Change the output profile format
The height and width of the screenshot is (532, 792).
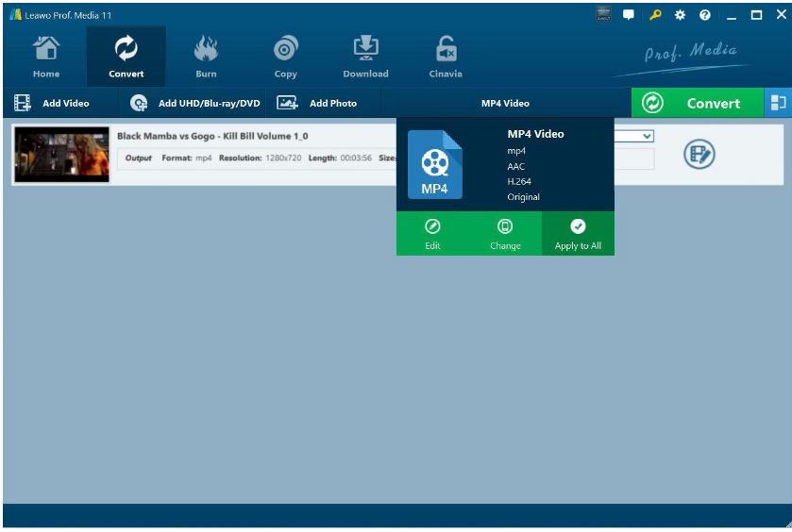[x=505, y=234]
